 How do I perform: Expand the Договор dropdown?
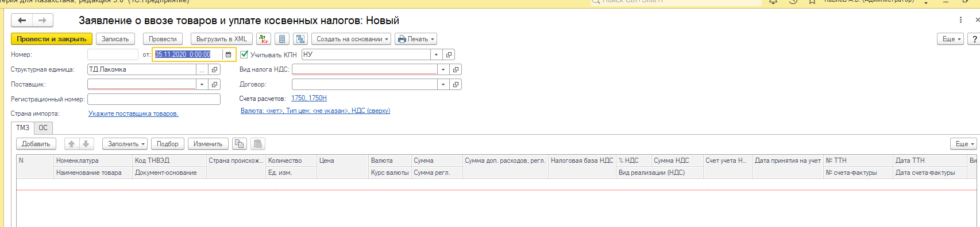443,84
